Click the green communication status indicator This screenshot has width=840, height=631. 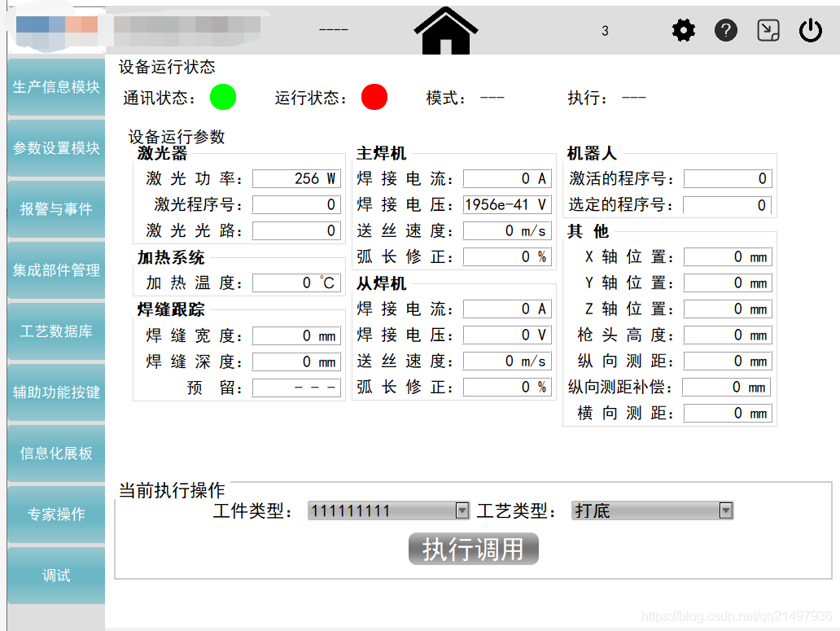coord(223,97)
